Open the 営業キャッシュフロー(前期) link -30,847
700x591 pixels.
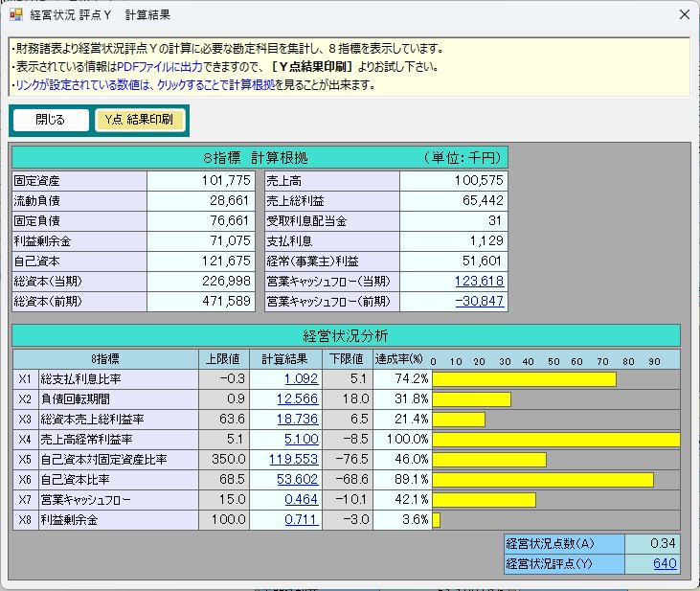[480, 301]
